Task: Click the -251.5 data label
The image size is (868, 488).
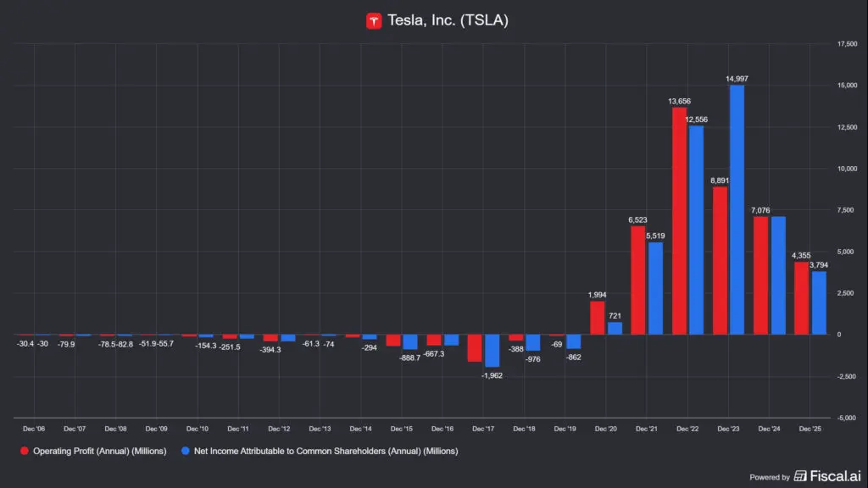Action: click(x=230, y=347)
